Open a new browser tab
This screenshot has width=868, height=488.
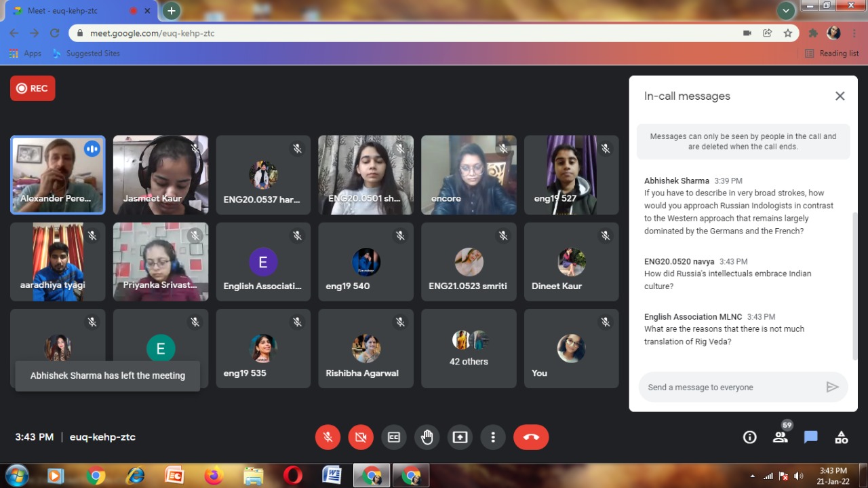pyautogui.click(x=172, y=11)
